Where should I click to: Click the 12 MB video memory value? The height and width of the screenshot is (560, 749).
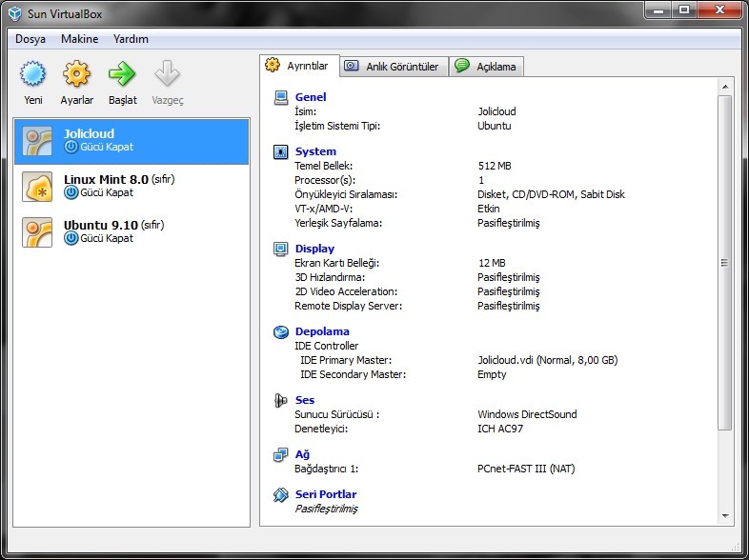[x=492, y=263]
